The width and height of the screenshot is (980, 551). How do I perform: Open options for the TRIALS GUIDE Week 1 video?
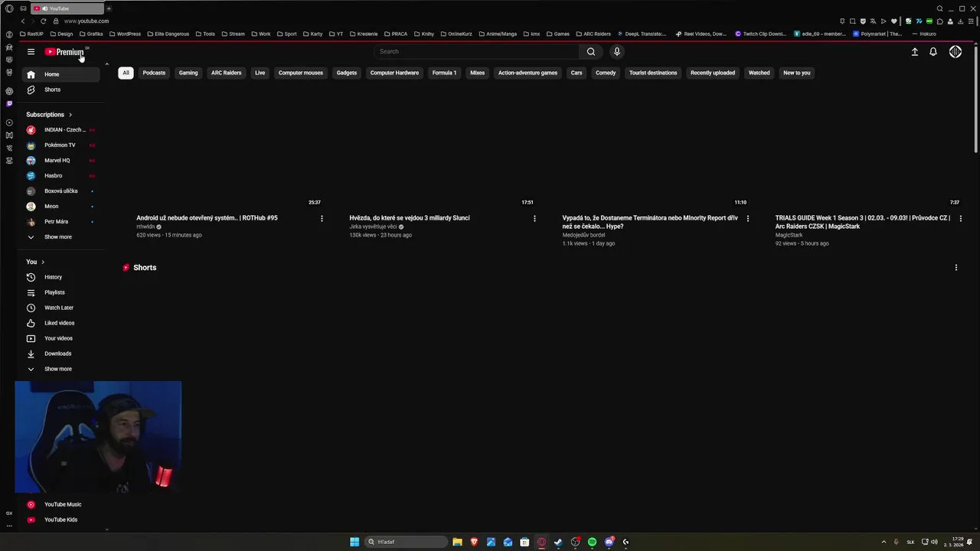click(x=961, y=218)
